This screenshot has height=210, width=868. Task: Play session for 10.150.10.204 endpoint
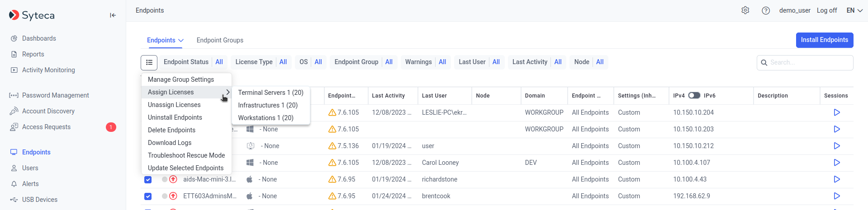[837, 112]
